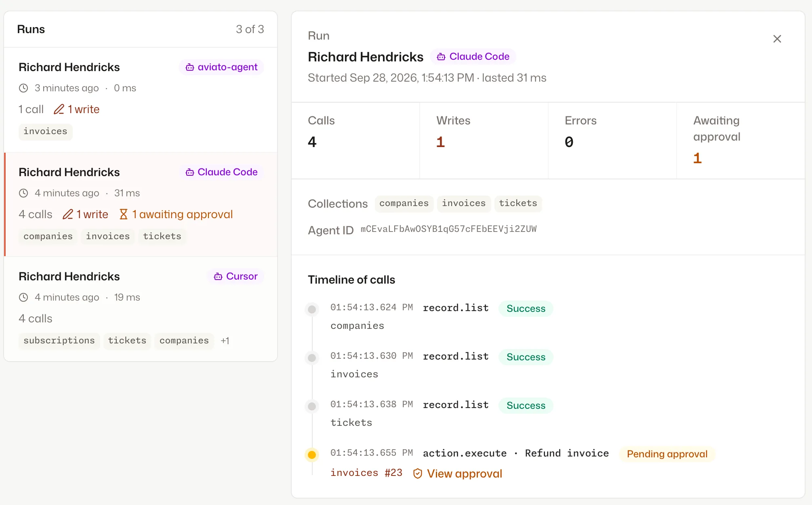
Task: Click subscriptions tag in Cursor run card
Action: coord(59,341)
